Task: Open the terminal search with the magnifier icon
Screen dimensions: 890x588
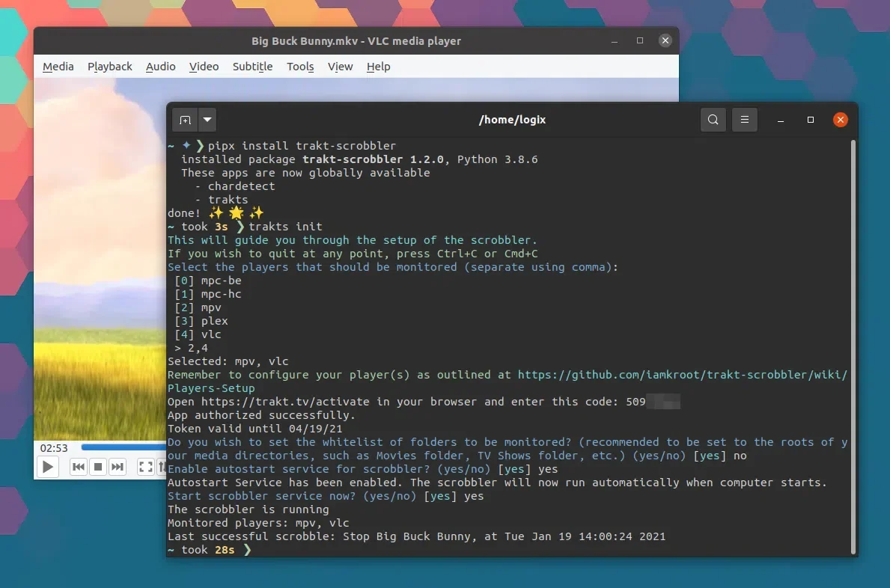Action: (x=713, y=119)
